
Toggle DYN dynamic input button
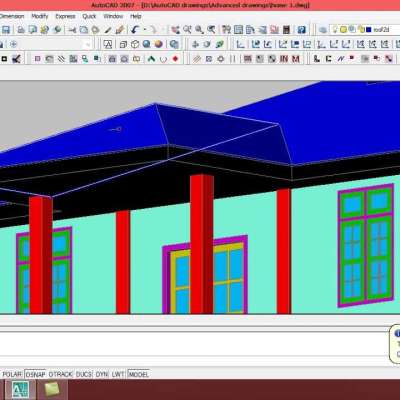tap(102, 374)
